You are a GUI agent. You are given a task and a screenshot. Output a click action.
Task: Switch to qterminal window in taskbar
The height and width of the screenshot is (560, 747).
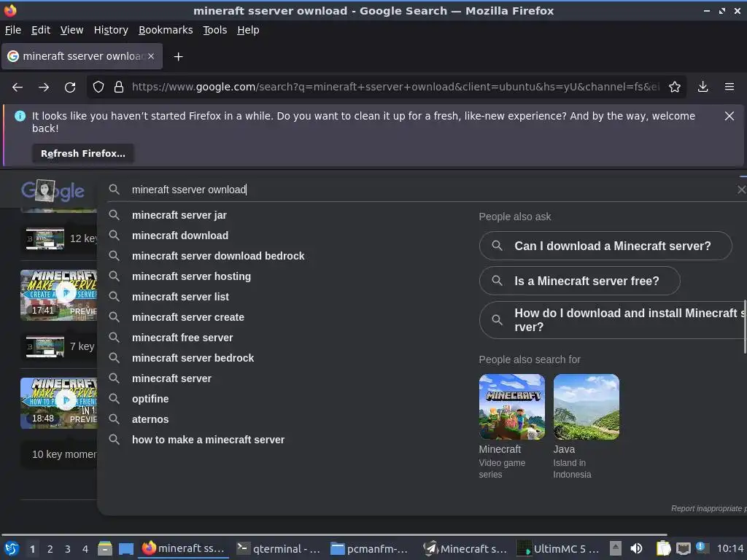(x=279, y=549)
